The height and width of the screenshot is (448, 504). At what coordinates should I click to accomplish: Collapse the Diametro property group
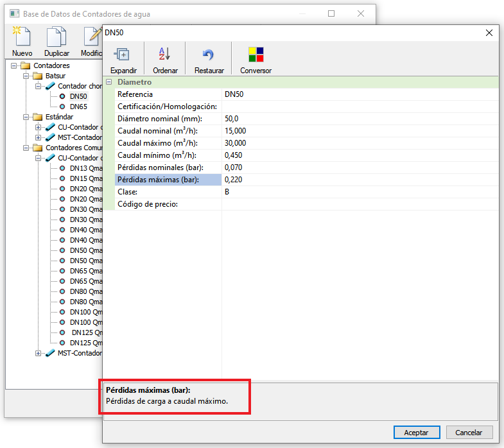tap(109, 82)
